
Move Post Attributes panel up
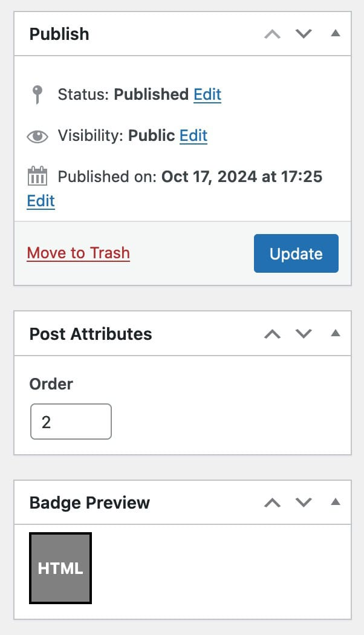point(273,334)
